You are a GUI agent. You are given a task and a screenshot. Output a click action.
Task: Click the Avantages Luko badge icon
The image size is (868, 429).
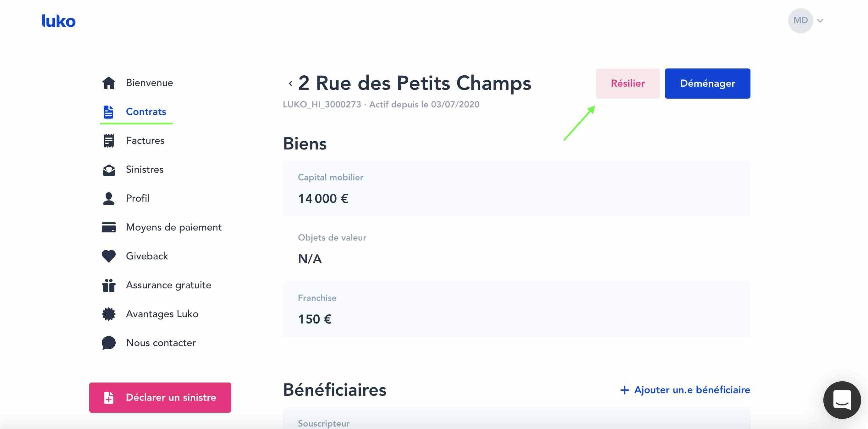[108, 314]
